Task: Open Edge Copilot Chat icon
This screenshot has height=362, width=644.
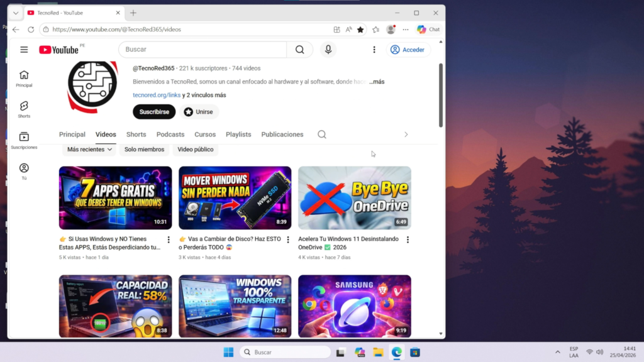Action: click(x=430, y=29)
